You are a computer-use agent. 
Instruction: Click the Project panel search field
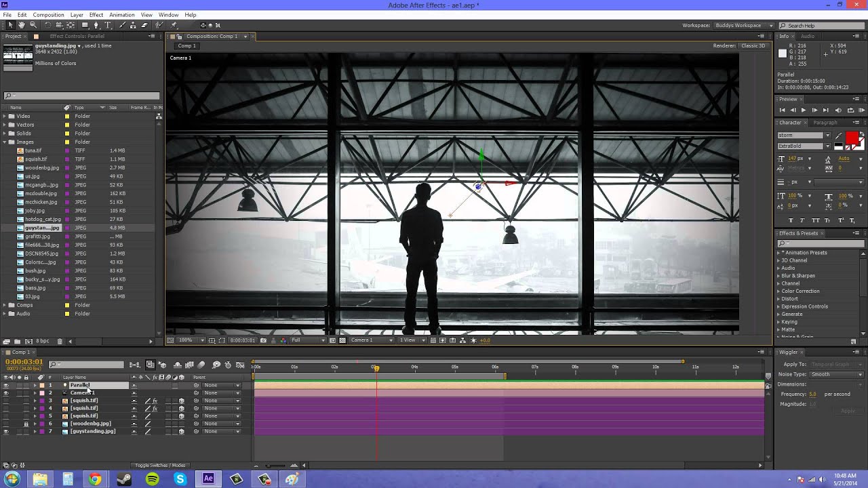[x=81, y=96]
